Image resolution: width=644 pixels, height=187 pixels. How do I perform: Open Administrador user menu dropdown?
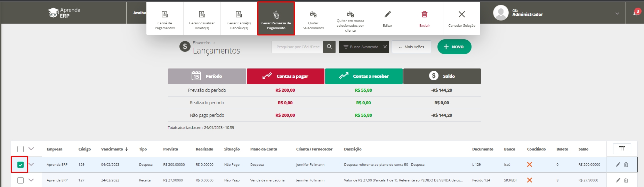pos(617,14)
